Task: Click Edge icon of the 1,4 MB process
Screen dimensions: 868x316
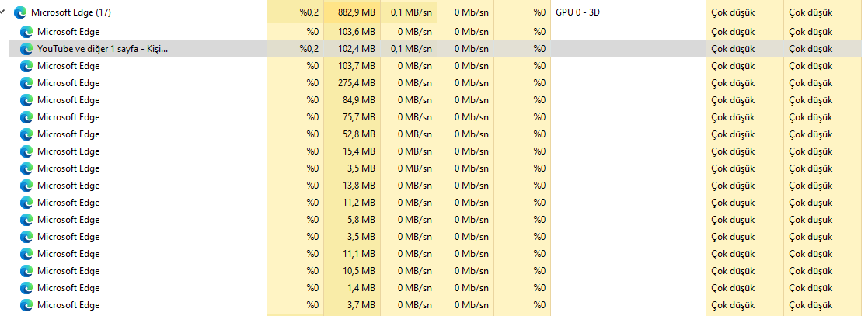Action: (26, 288)
